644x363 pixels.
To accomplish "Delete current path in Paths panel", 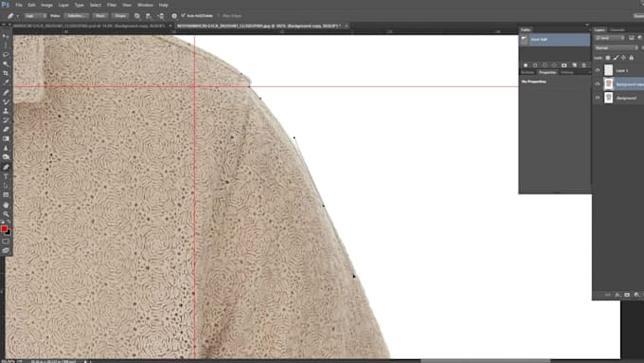I will 583,65.
